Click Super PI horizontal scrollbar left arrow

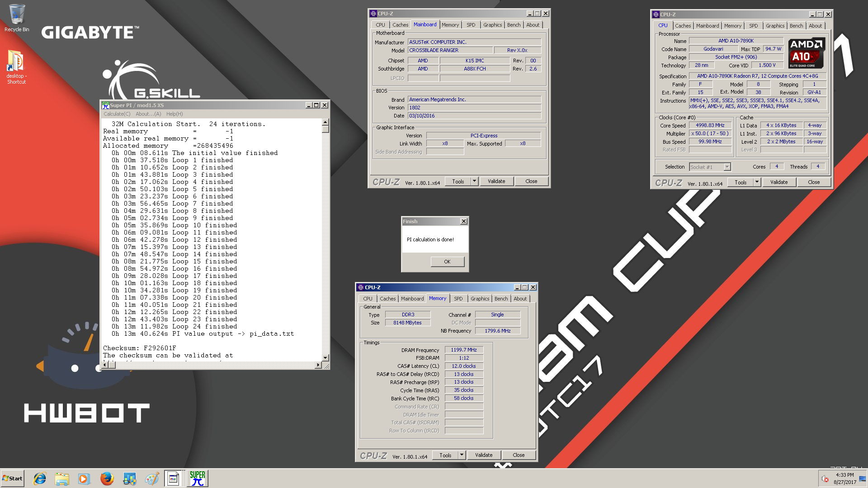tap(105, 365)
